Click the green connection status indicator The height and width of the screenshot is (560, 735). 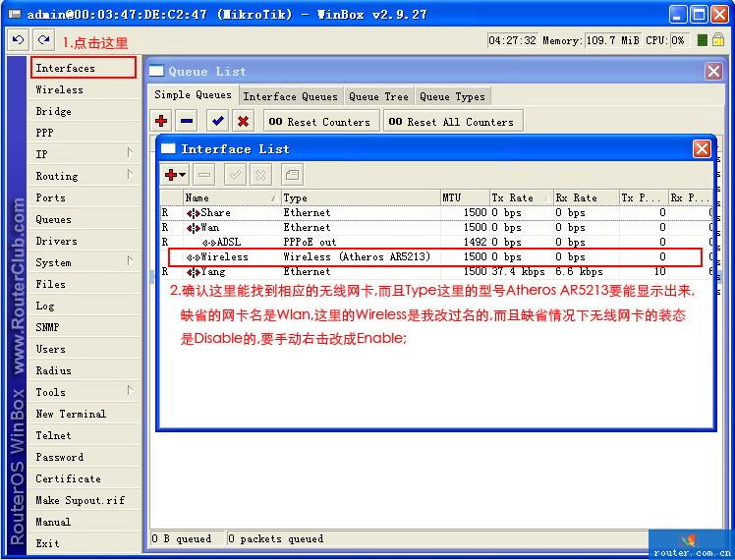pyautogui.click(x=702, y=40)
